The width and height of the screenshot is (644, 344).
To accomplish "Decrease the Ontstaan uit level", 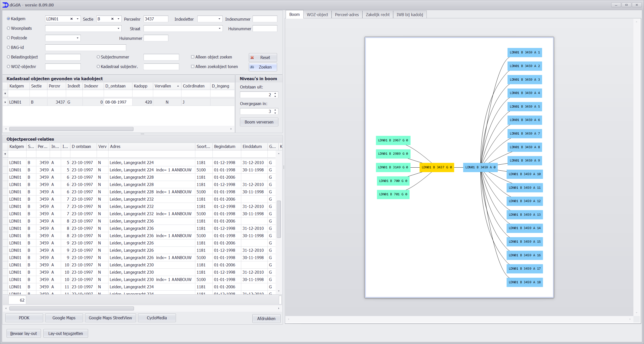I will coord(275,96).
